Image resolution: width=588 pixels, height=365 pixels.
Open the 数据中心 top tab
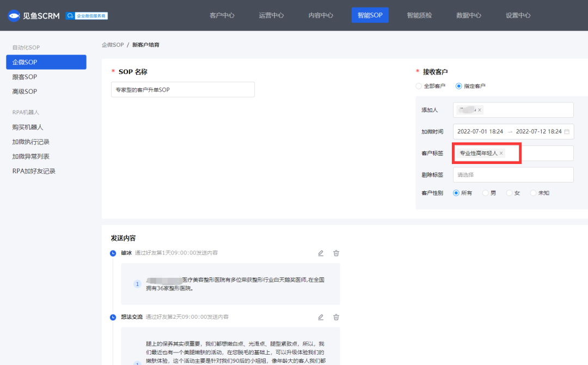click(x=468, y=15)
